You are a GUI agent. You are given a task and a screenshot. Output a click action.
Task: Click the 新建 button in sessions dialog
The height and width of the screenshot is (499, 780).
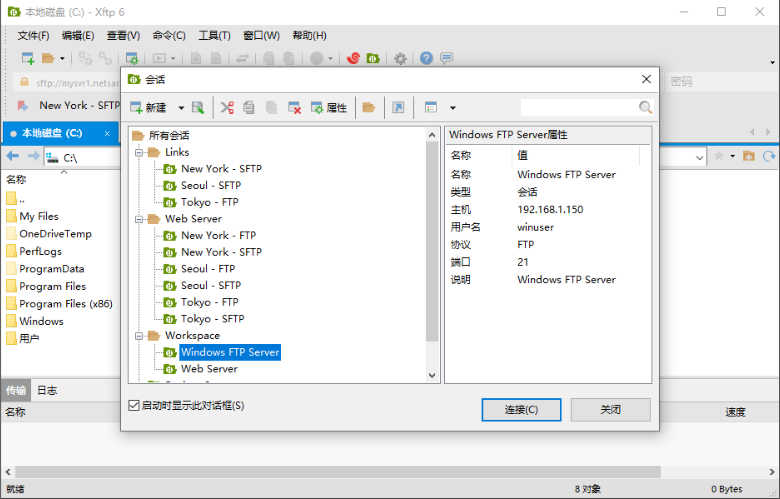[148, 107]
